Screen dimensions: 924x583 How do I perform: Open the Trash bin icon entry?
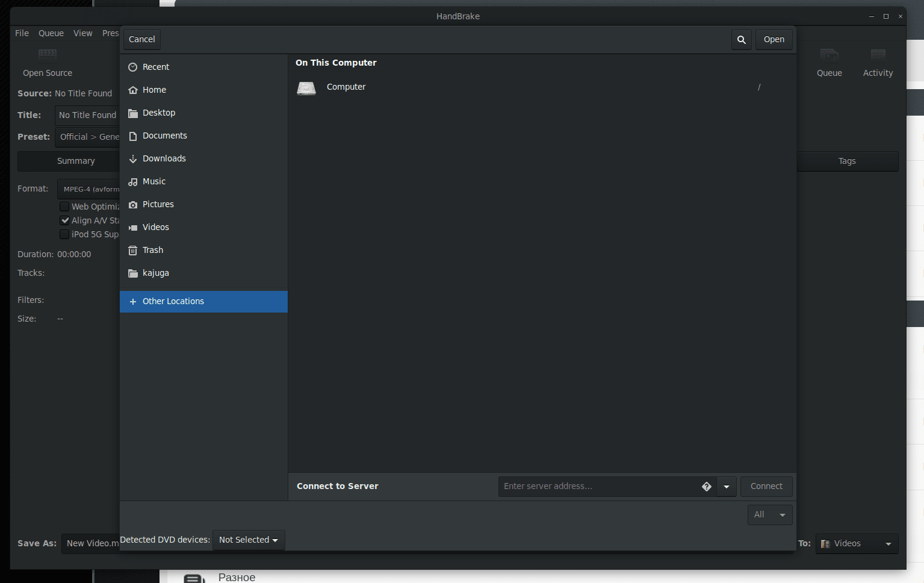tap(133, 250)
